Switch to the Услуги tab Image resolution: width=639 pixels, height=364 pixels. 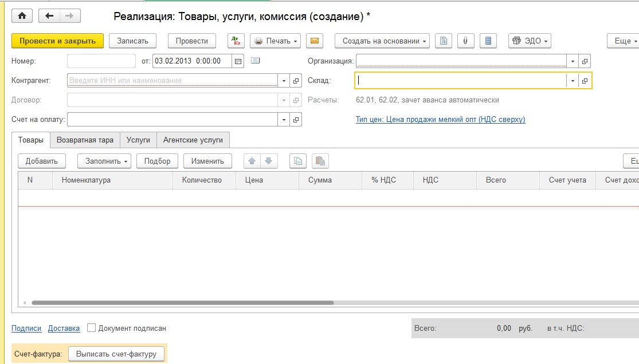(138, 140)
